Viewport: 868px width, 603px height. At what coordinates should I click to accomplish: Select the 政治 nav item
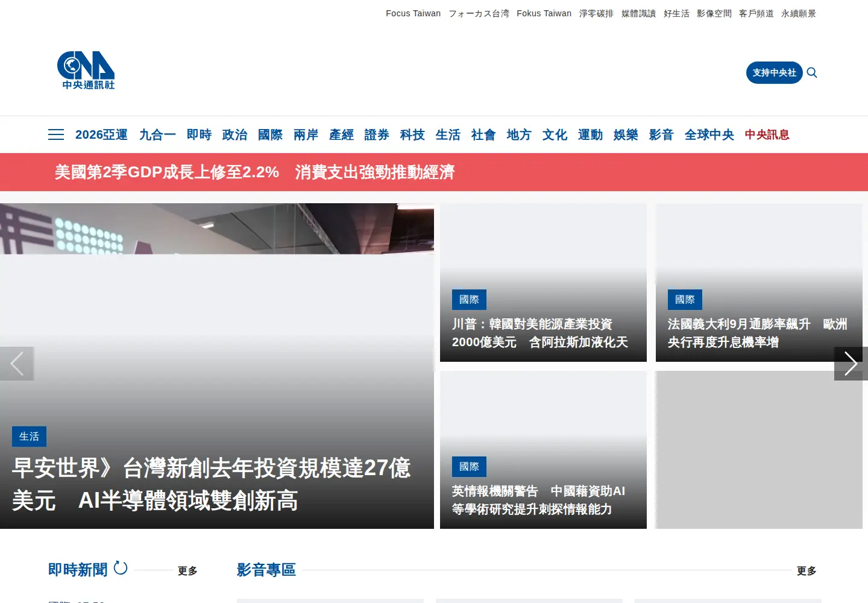click(234, 134)
